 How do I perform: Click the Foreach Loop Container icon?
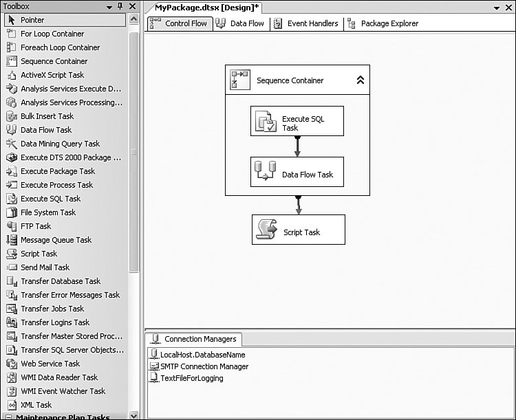pos(11,47)
